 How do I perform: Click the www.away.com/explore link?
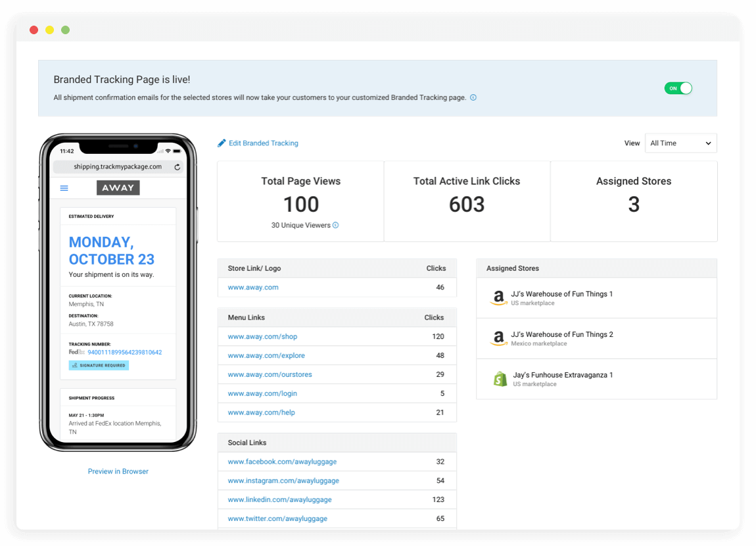(x=266, y=355)
